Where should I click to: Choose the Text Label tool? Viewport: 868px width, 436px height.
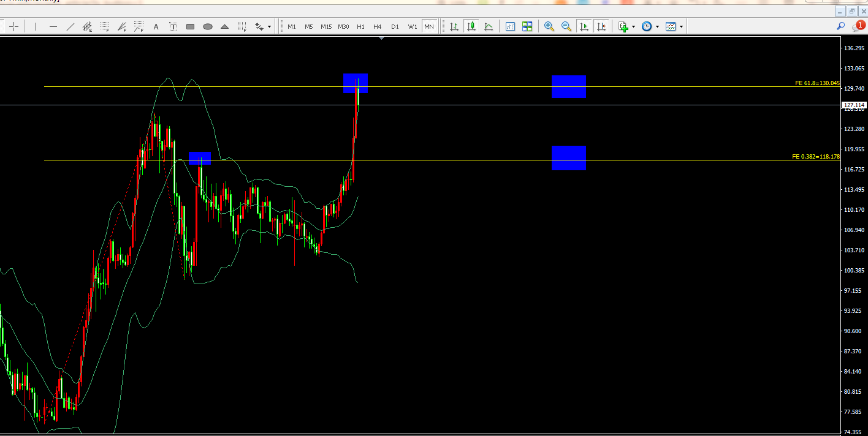[x=173, y=26]
